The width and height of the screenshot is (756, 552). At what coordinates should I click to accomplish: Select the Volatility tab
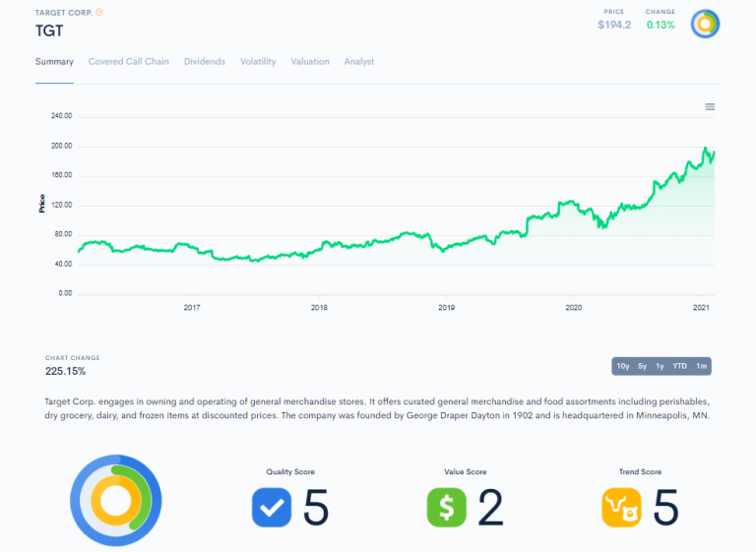pyautogui.click(x=258, y=61)
